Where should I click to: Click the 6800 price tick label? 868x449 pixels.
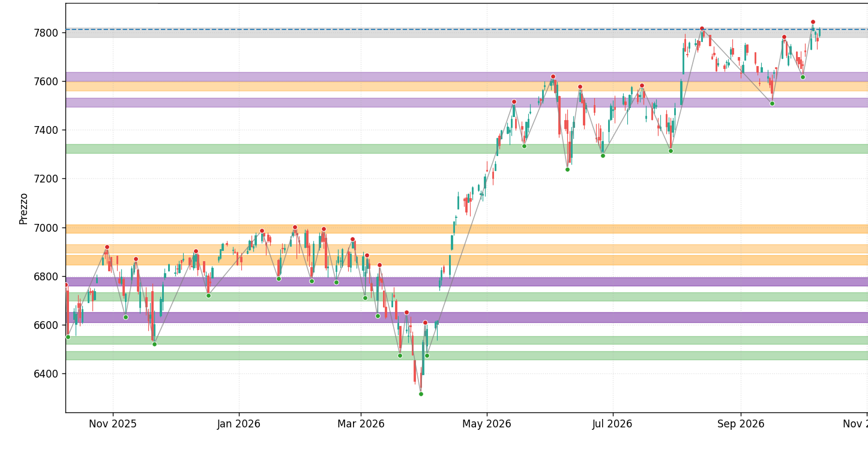[x=46, y=277]
